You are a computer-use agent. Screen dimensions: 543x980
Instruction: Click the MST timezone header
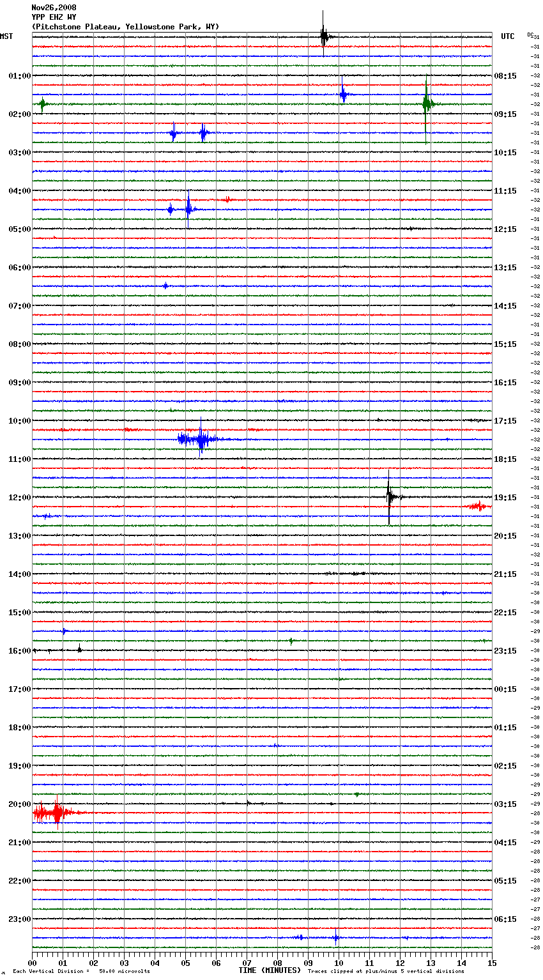click(6, 36)
